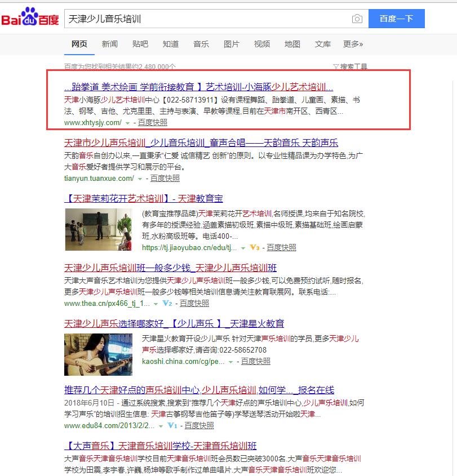Screen dimensions: 457x476
Task: Click the Baidu logo
Action: (x=30, y=16)
